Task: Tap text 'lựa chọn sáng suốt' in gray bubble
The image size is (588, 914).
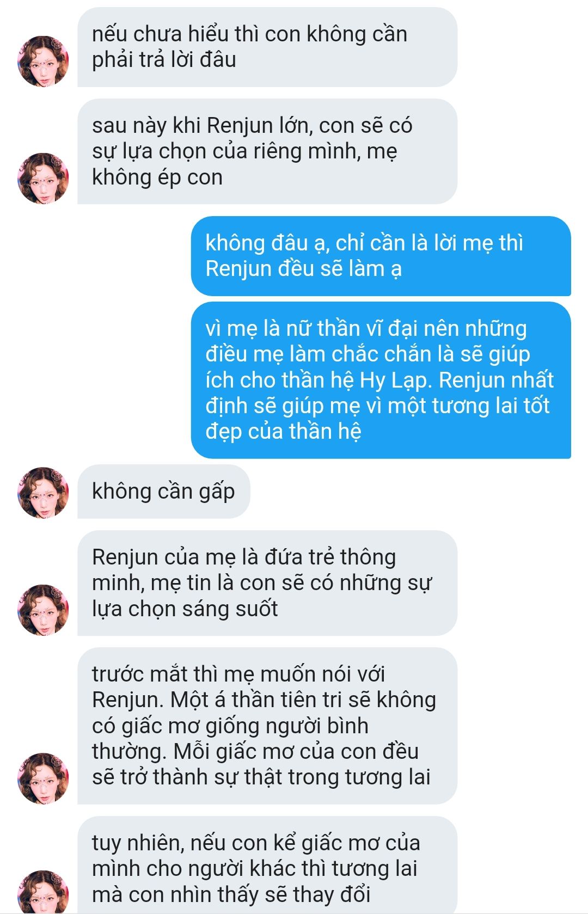Action: coord(185,609)
